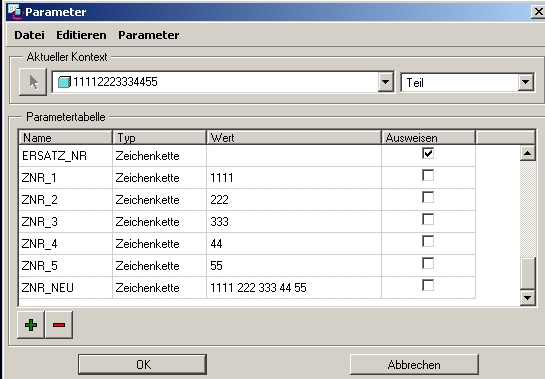Select the ZNR_5 name cell
Viewport: 545px width, 379px height.
pos(66,266)
